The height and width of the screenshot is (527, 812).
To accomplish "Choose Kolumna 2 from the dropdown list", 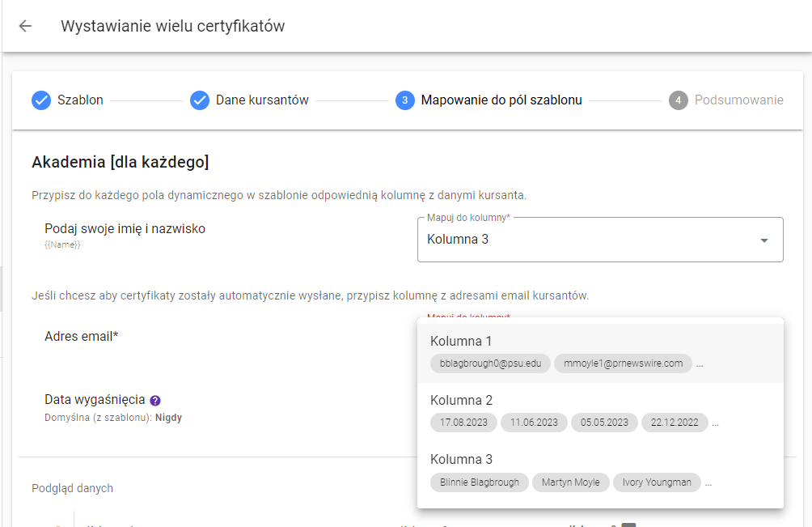I will click(600, 412).
